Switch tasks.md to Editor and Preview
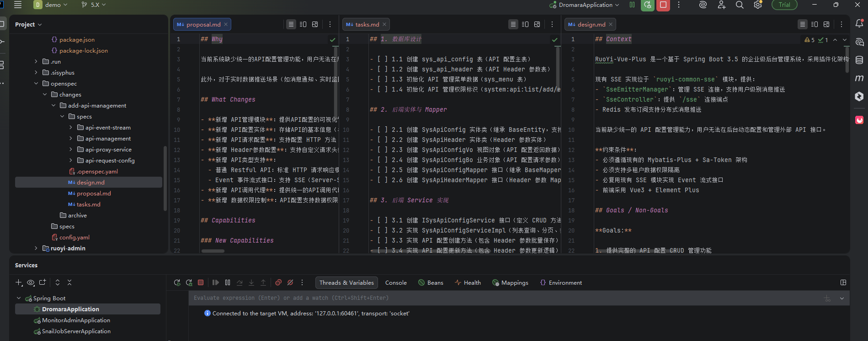Image resolution: width=868 pixels, height=341 pixels. click(525, 24)
